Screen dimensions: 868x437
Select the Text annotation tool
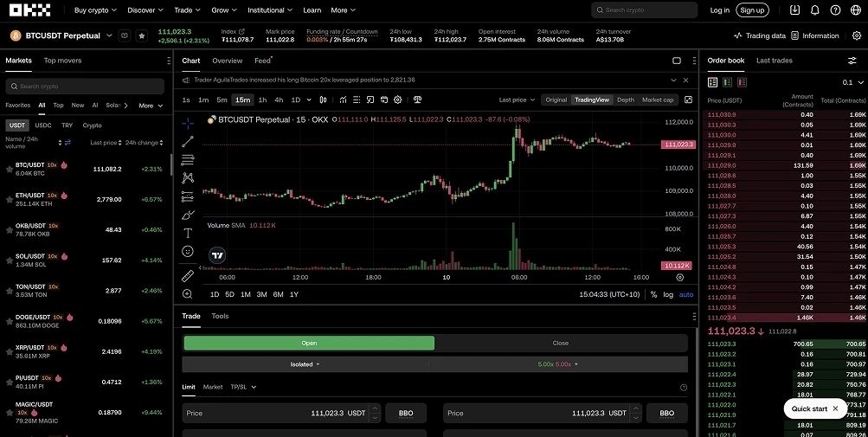pyautogui.click(x=188, y=233)
